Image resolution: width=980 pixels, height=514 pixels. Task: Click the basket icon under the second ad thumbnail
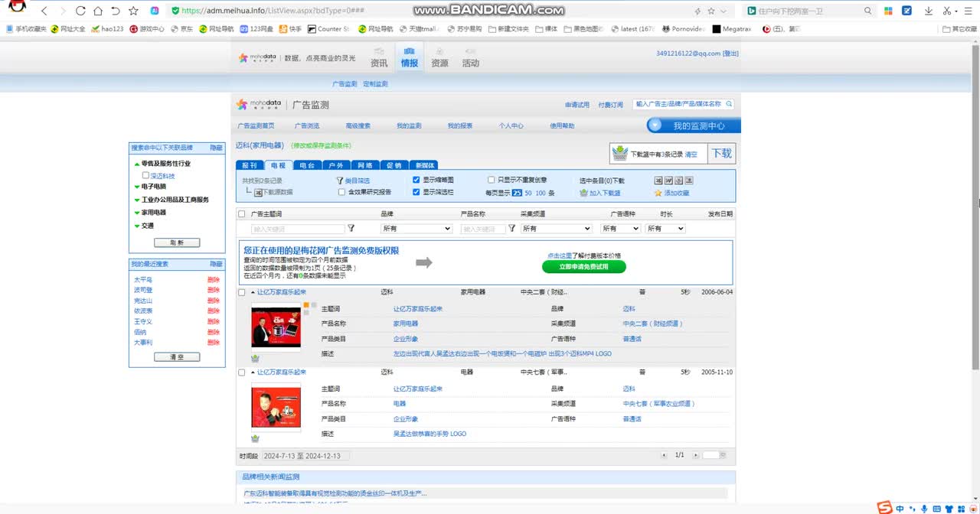(x=255, y=438)
